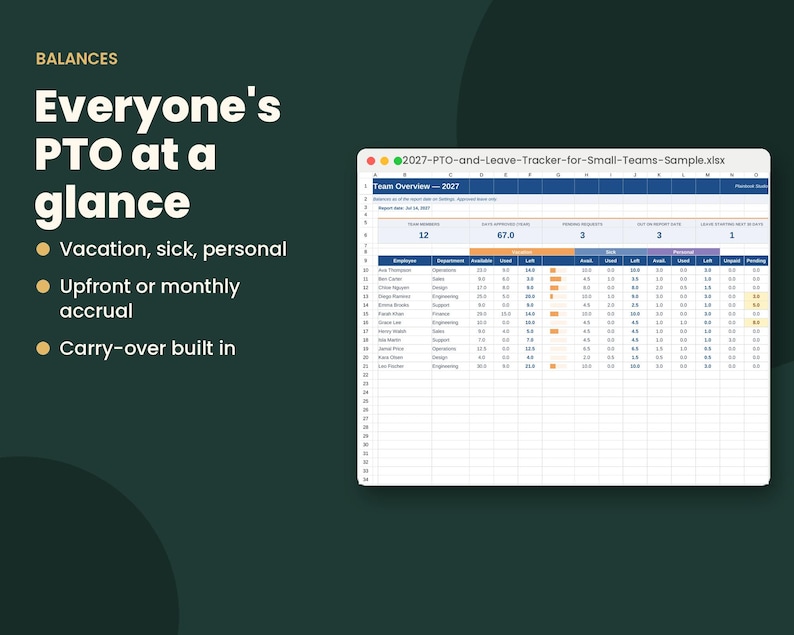Select the Isla Martin employee cell
The image size is (794, 635).
click(405, 340)
